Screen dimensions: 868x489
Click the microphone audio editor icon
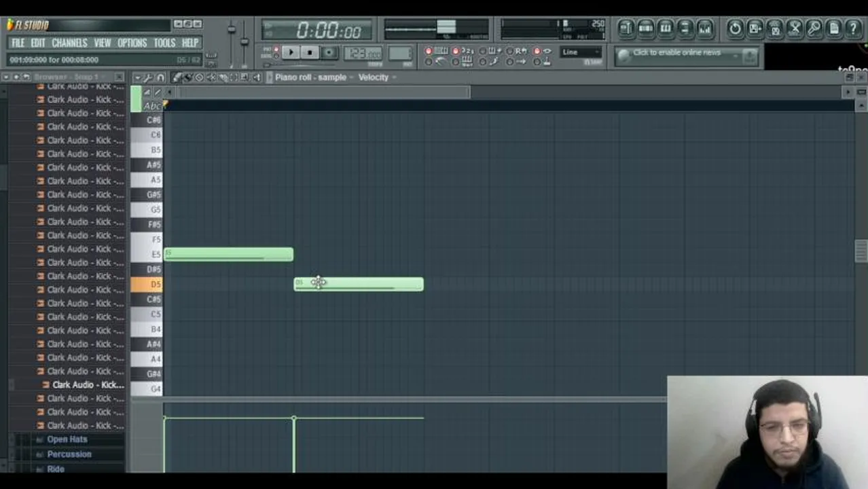coord(814,28)
